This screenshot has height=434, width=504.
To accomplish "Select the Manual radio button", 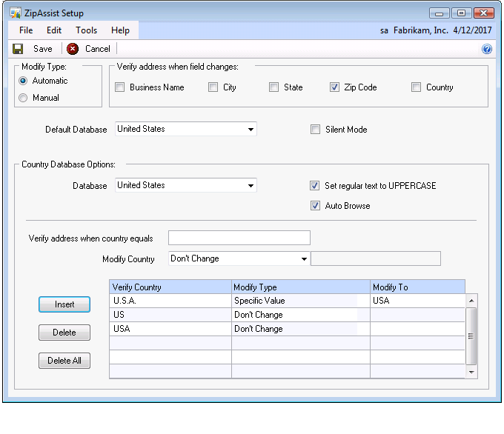I will [23, 98].
